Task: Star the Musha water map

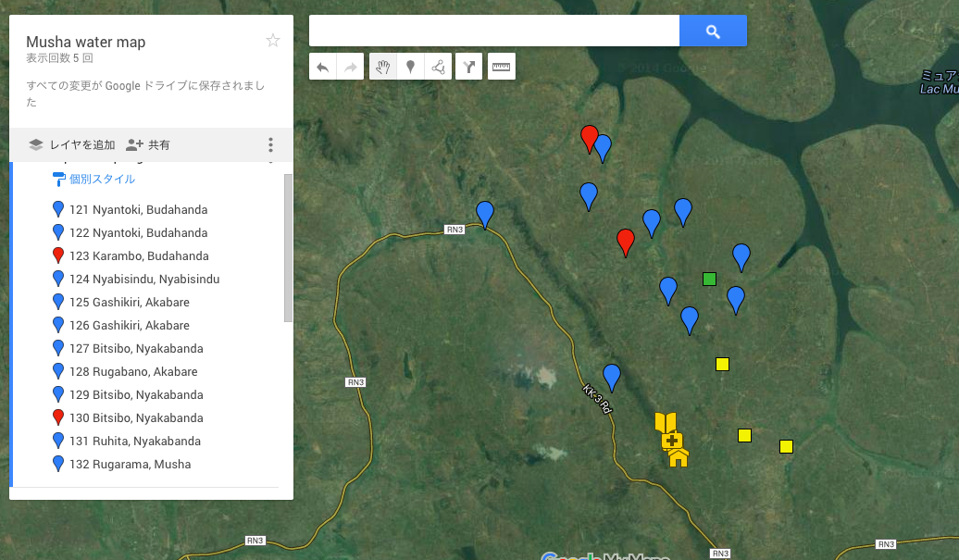Action: tap(273, 41)
